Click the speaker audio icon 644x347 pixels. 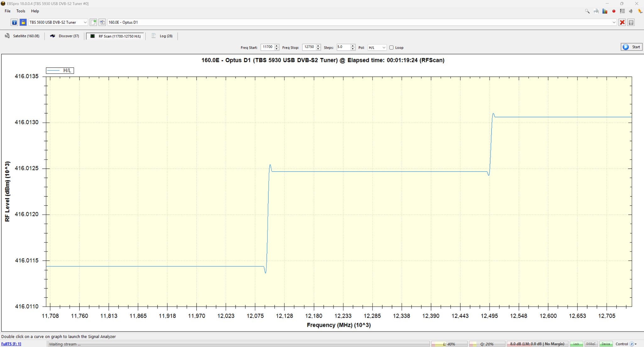[x=631, y=11]
